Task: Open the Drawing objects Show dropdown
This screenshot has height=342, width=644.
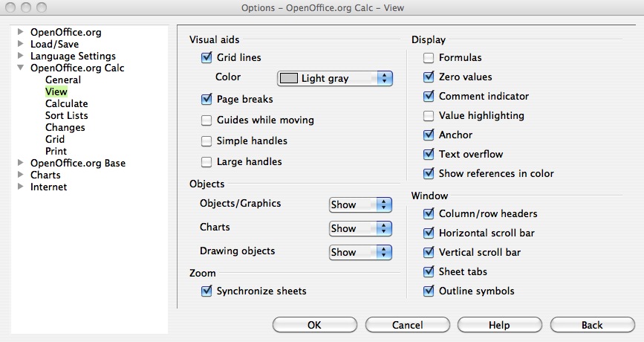Action: 360,252
